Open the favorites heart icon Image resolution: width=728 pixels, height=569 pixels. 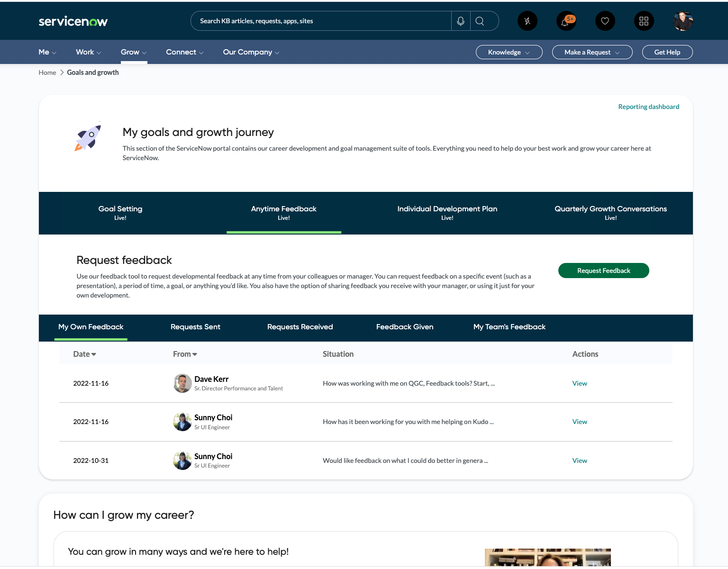605,21
